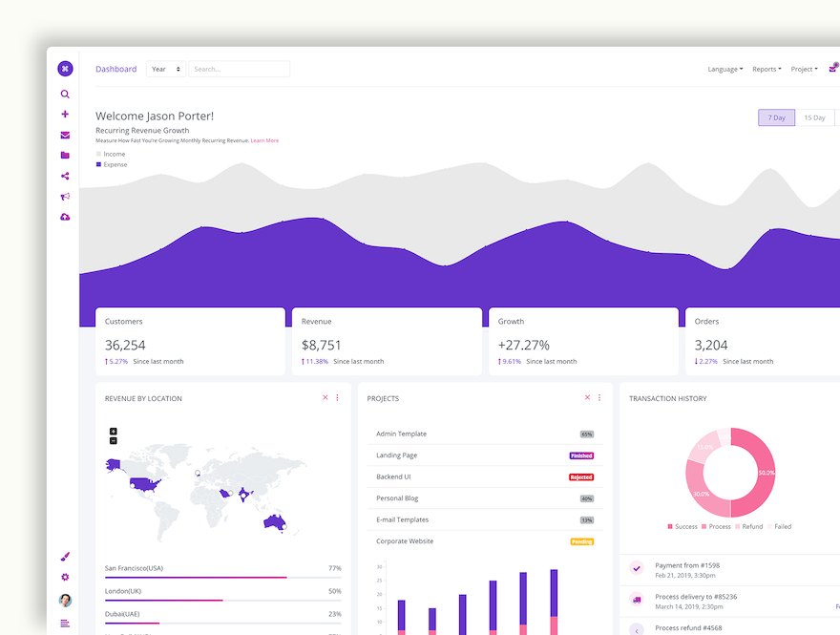Open mail from the sidebar envelope icon
Viewport: 840px width, 635px height.
pyautogui.click(x=65, y=135)
